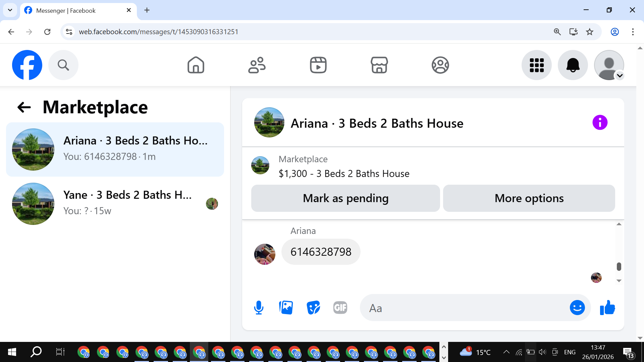Screen dimensions: 644x362
Task: Attach a photo using image icon
Action: tap(286, 308)
